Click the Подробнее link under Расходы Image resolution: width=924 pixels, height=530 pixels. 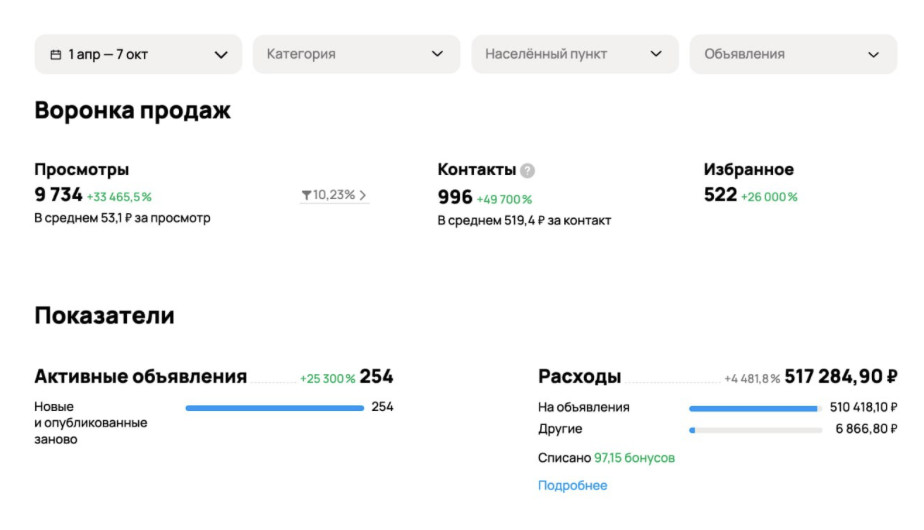[572, 486]
